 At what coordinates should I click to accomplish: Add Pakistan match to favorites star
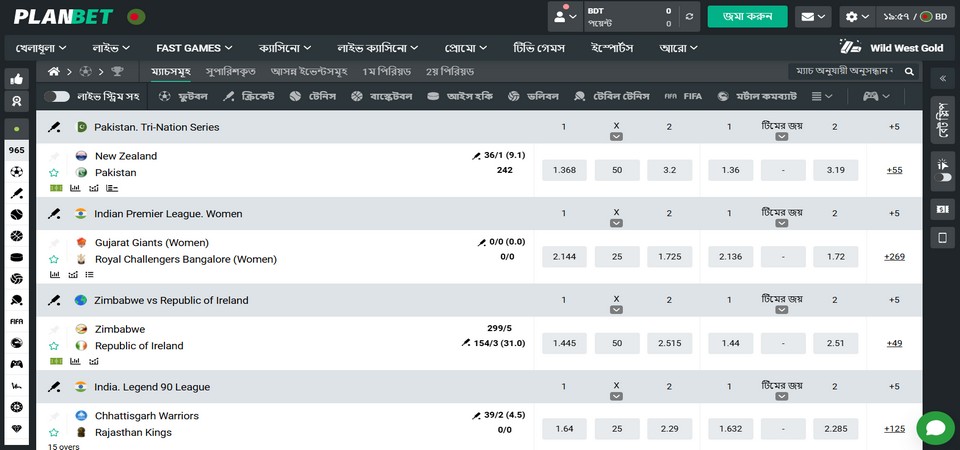(x=54, y=173)
